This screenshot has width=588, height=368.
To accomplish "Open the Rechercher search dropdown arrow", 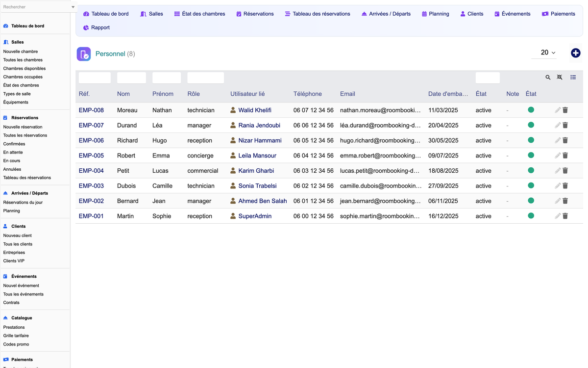I will click(x=73, y=7).
